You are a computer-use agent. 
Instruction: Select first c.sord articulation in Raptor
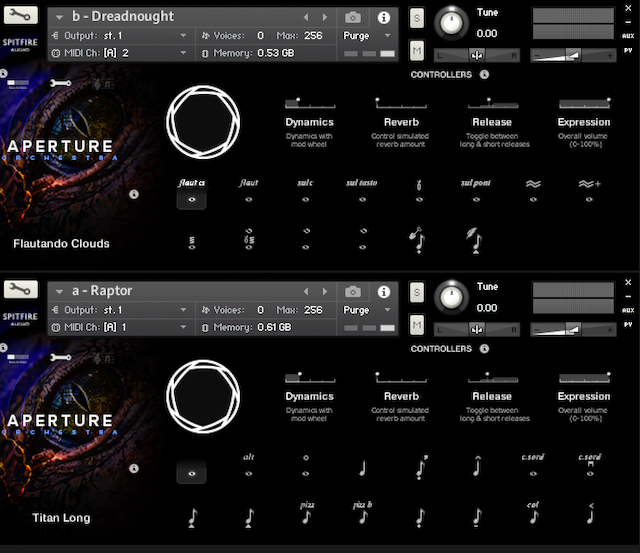point(533,465)
